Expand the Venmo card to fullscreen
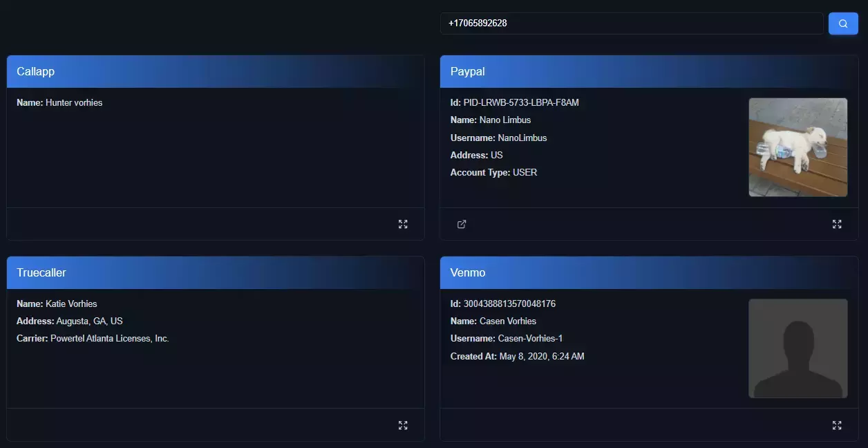 (837, 425)
